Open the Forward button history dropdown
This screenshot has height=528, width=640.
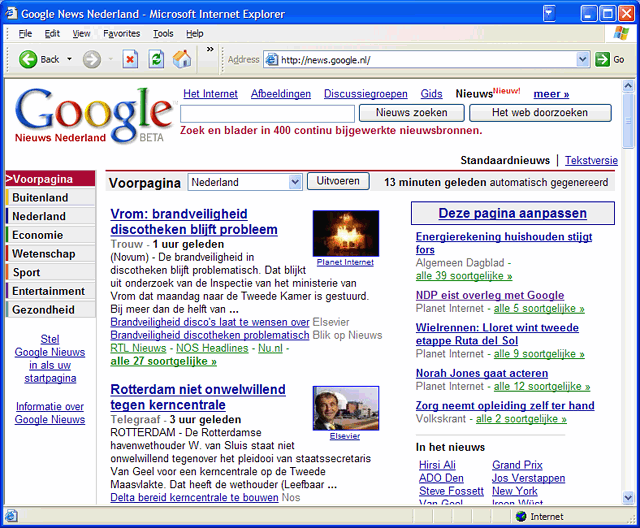coord(111,60)
